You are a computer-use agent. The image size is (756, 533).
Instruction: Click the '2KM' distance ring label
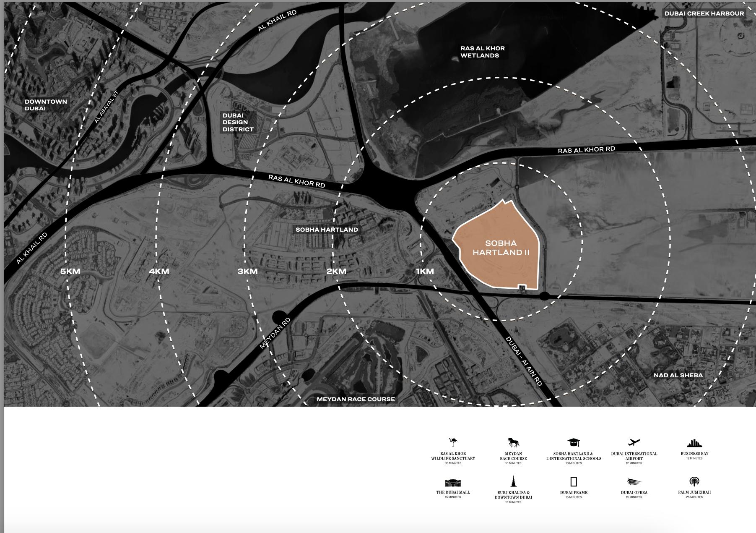pos(336,271)
